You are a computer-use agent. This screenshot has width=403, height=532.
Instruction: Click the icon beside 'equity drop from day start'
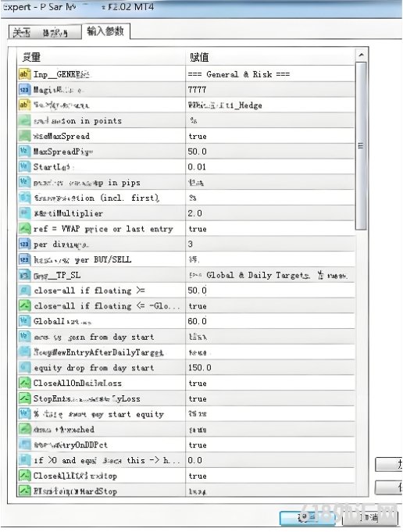pyautogui.click(x=24, y=367)
